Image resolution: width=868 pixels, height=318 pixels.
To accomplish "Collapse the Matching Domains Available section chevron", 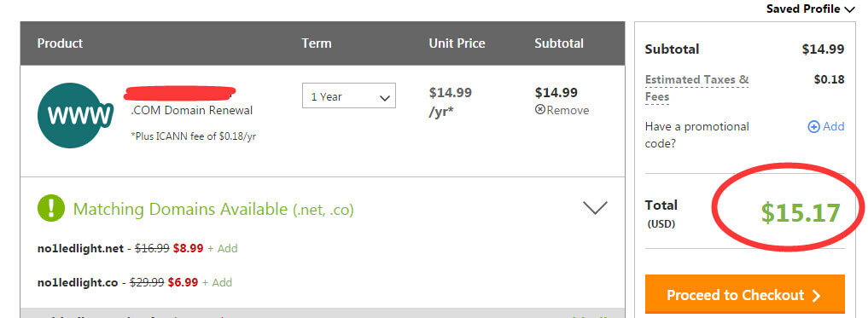I will tap(595, 207).
